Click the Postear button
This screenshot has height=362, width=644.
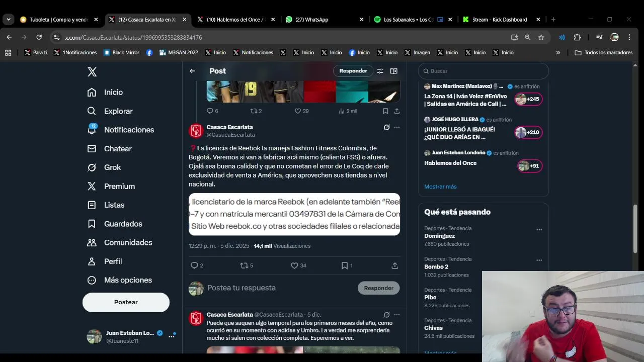(126, 302)
